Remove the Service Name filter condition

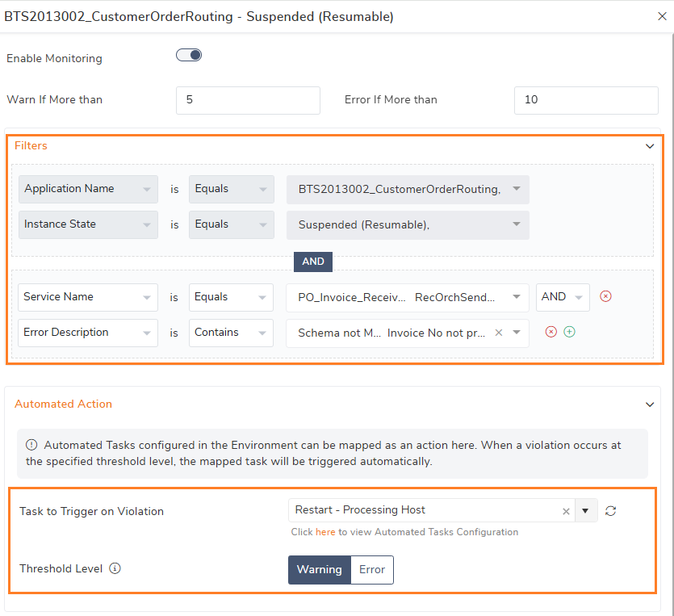605,297
